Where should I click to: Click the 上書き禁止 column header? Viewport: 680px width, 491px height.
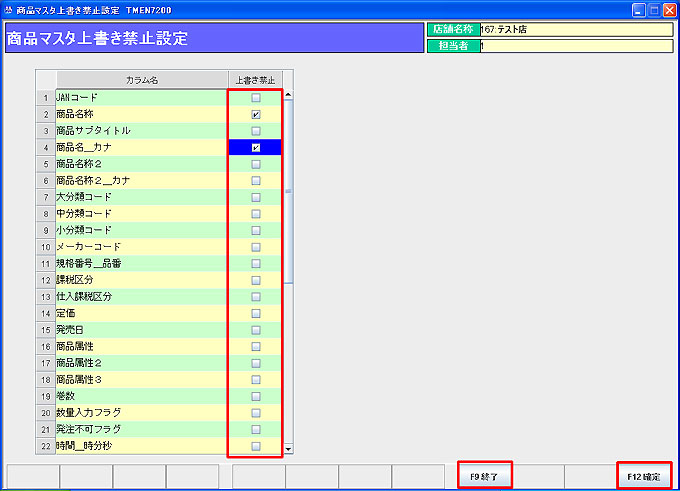255,80
